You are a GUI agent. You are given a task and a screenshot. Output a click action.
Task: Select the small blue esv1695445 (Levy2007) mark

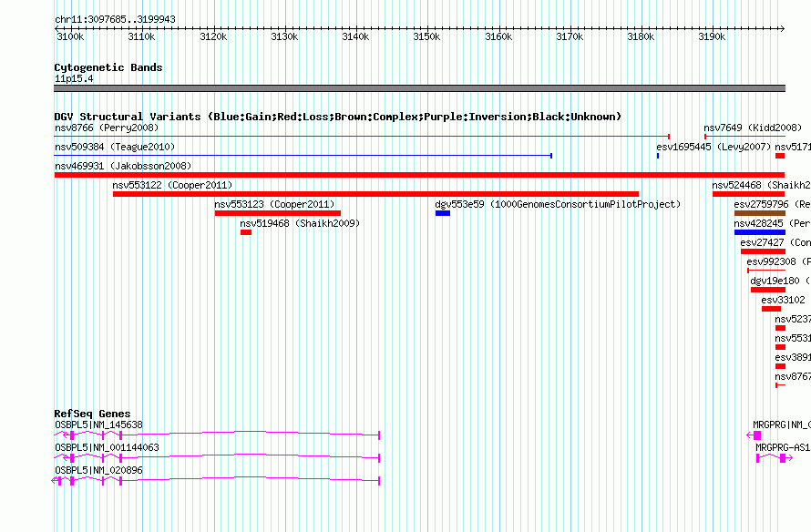pyautogui.click(x=657, y=156)
